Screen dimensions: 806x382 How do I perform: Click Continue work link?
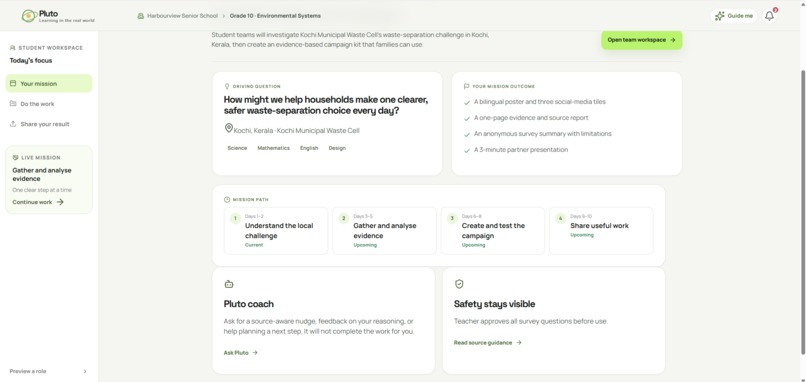coord(38,202)
